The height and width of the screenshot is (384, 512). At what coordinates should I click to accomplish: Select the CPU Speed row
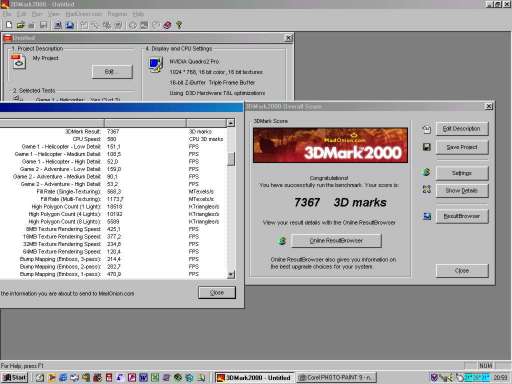[113, 139]
